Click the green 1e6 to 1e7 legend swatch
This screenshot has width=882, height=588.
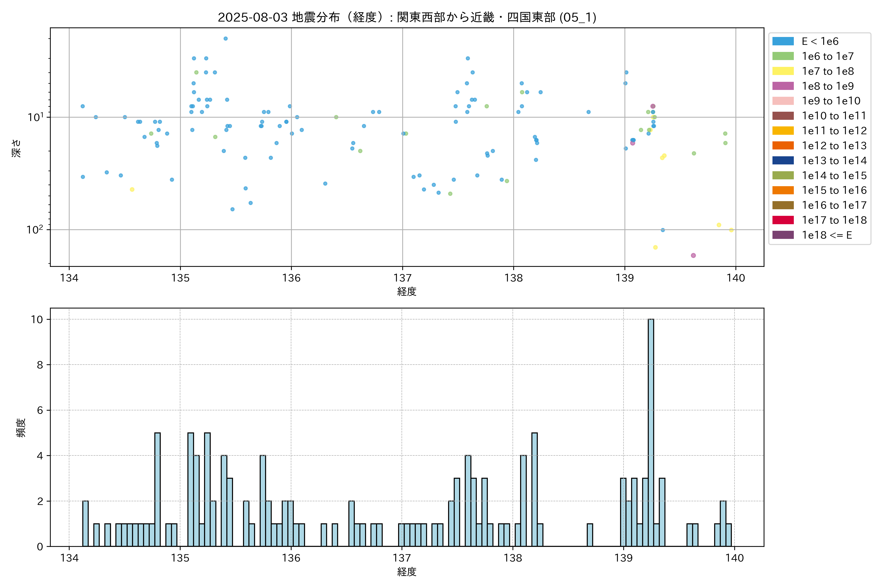click(783, 56)
